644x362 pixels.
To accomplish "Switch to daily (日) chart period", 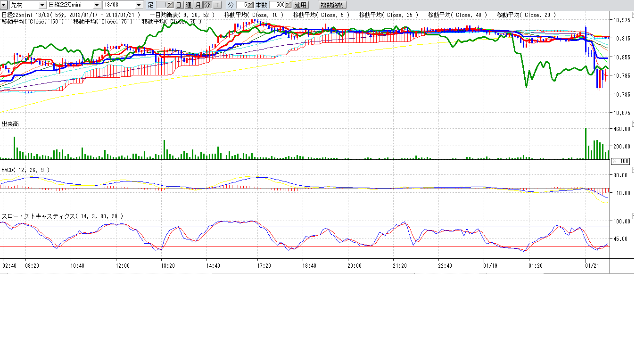I will 179,5.
